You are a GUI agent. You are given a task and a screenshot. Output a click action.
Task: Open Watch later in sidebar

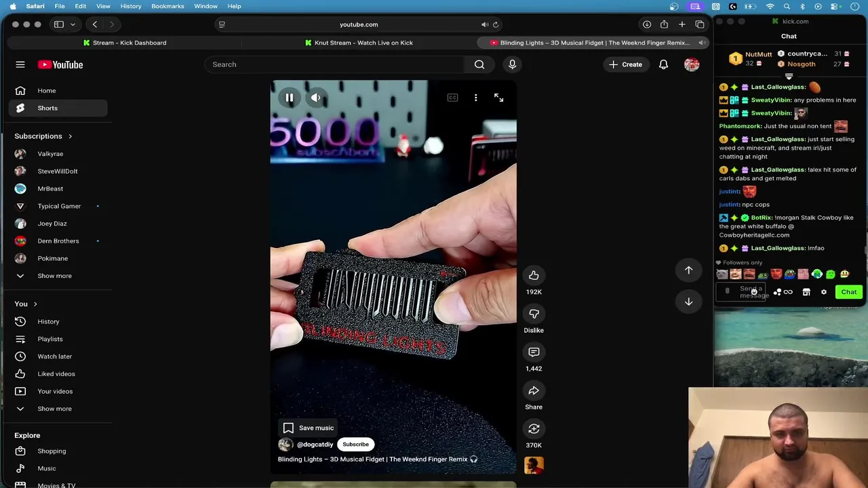click(x=58, y=357)
